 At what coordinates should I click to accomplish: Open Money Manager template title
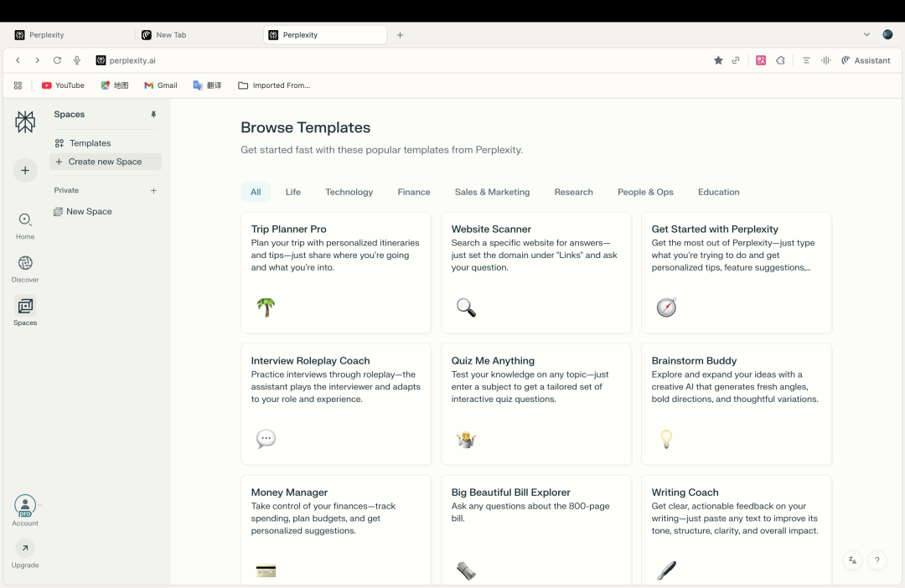tap(289, 493)
